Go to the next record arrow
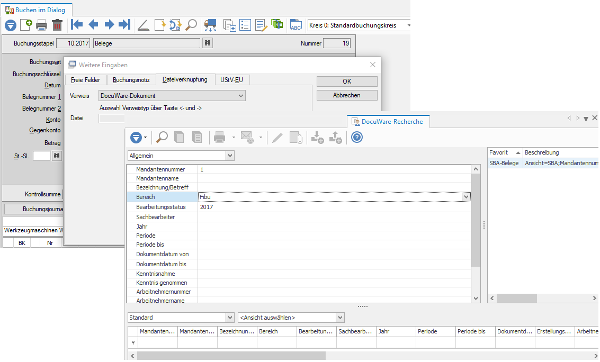The image size is (600, 362). [109, 25]
